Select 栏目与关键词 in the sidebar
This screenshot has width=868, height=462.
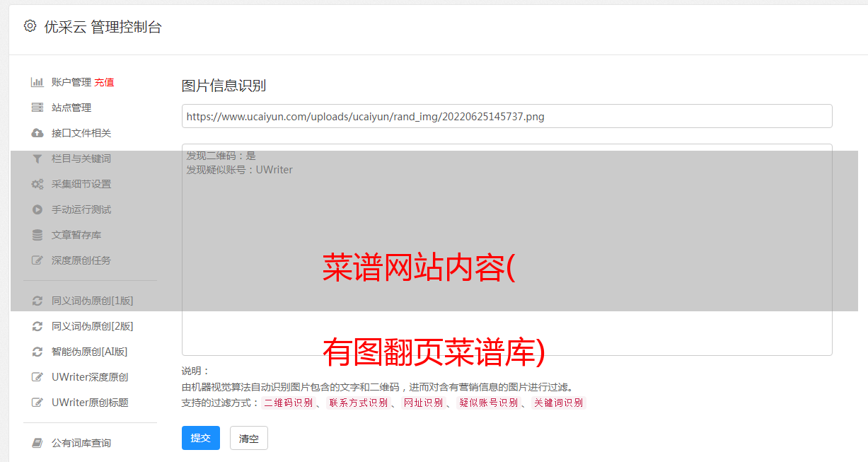(x=81, y=158)
